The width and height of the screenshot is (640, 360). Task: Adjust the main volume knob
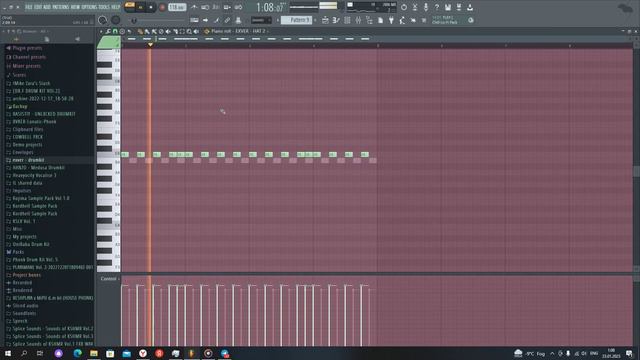[x=102, y=20]
